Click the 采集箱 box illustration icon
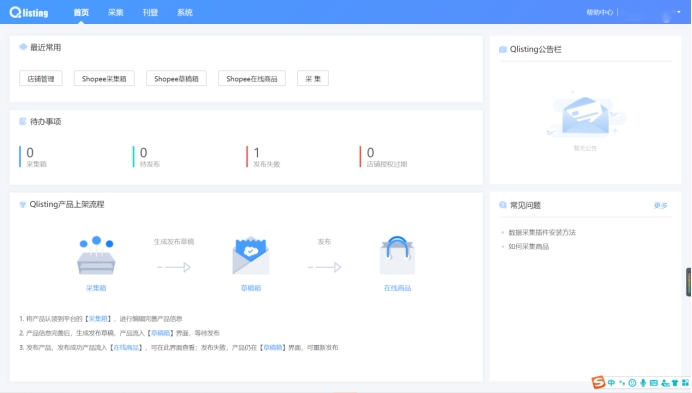This screenshot has height=393, width=692. coord(96,255)
